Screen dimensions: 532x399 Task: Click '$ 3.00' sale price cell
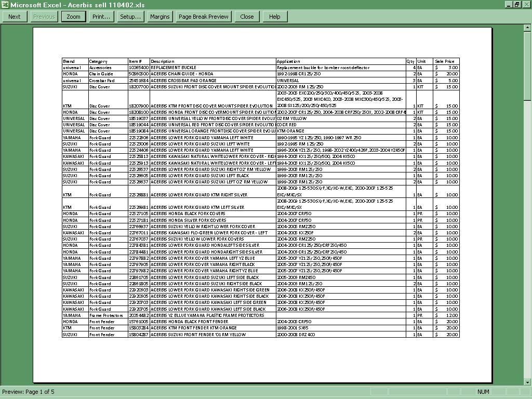click(x=446, y=68)
